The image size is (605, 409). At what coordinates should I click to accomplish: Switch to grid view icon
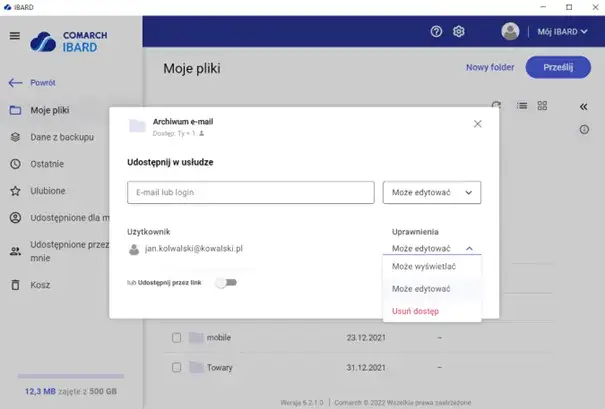coord(543,105)
